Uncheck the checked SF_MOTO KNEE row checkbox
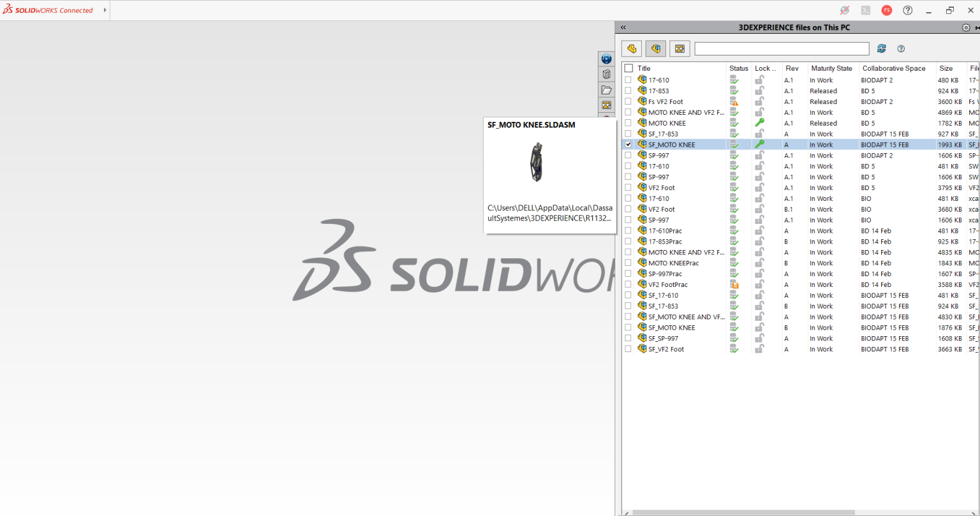Screen dimensions: 980x516 [x=628, y=145]
